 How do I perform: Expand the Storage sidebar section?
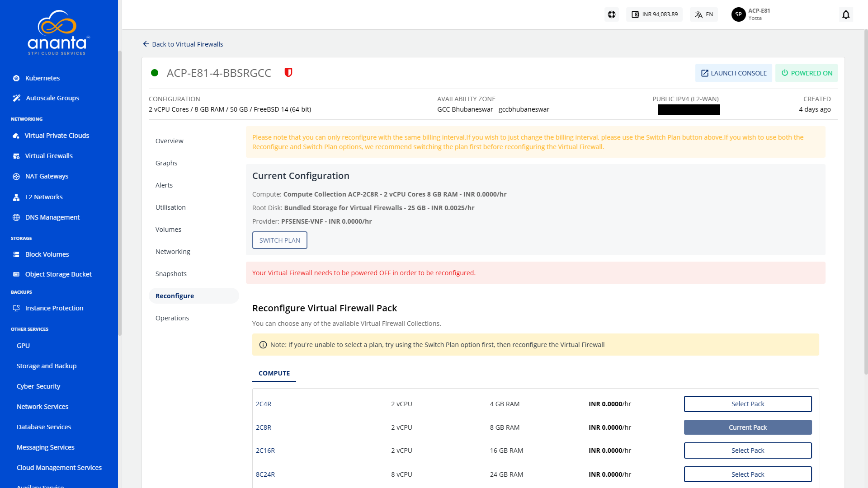point(22,238)
